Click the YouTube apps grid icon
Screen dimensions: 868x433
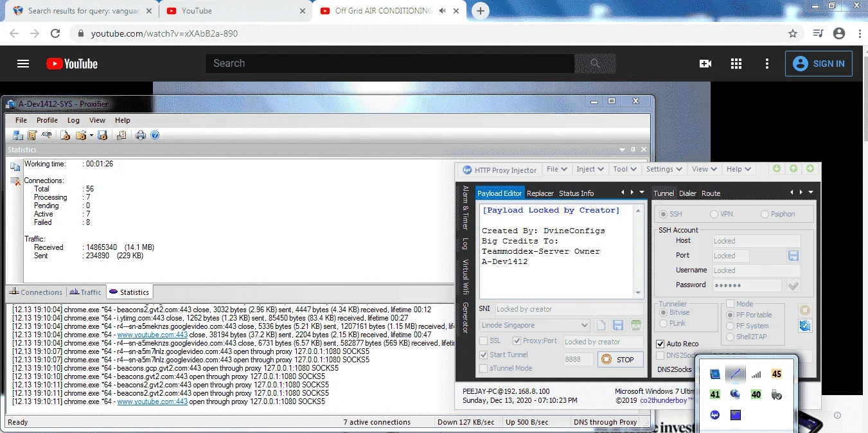pyautogui.click(x=736, y=64)
